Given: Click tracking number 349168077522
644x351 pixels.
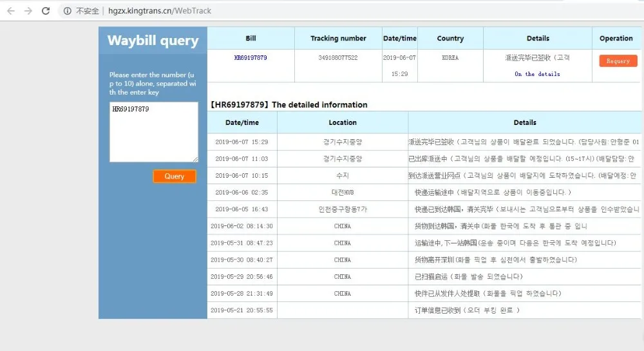Looking at the screenshot, I should pos(338,58).
